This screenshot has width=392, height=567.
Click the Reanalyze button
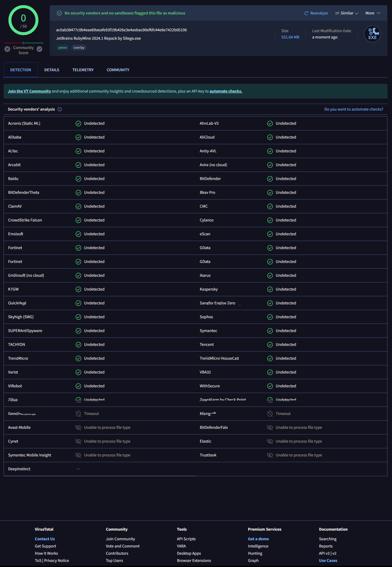(x=316, y=13)
